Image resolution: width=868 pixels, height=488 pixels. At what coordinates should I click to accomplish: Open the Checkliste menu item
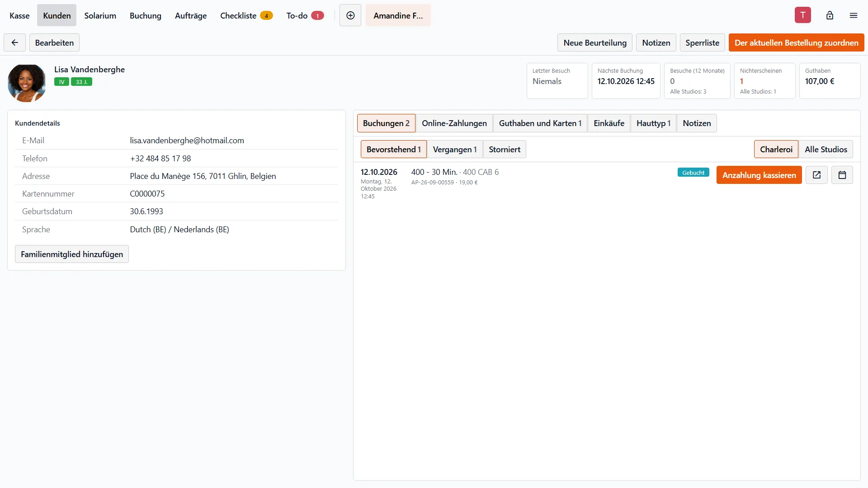tap(246, 15)
